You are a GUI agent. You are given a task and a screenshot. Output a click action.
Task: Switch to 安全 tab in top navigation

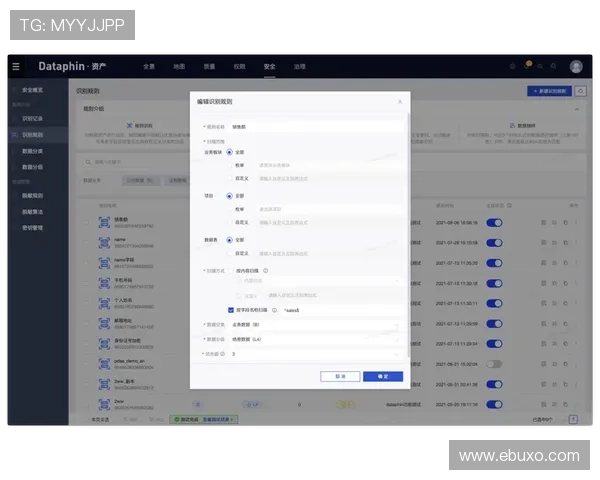(269, 66)
